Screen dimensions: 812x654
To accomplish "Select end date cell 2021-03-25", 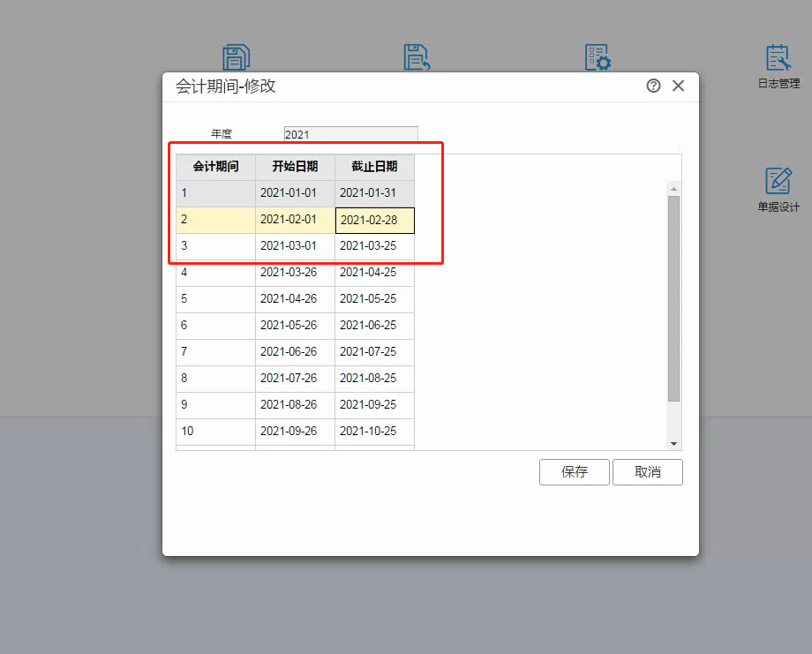I will pyautogui.click(x=374, y=246).
